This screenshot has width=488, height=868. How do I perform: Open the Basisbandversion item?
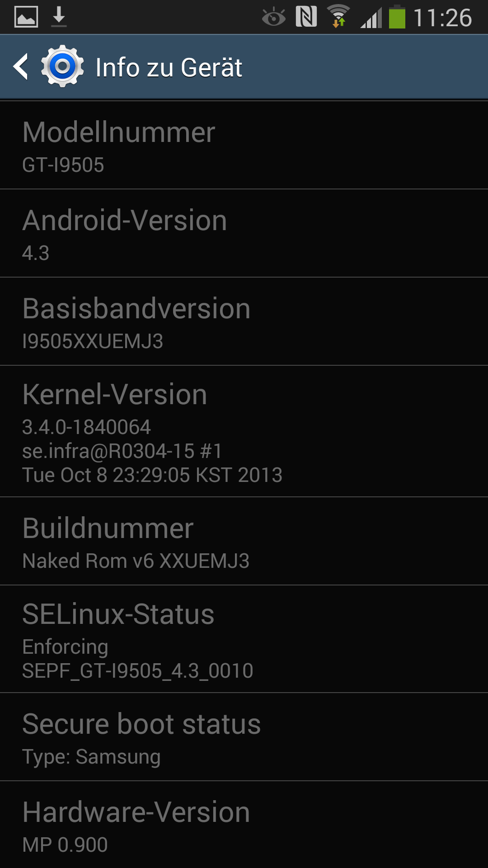(x=244, y=321)
